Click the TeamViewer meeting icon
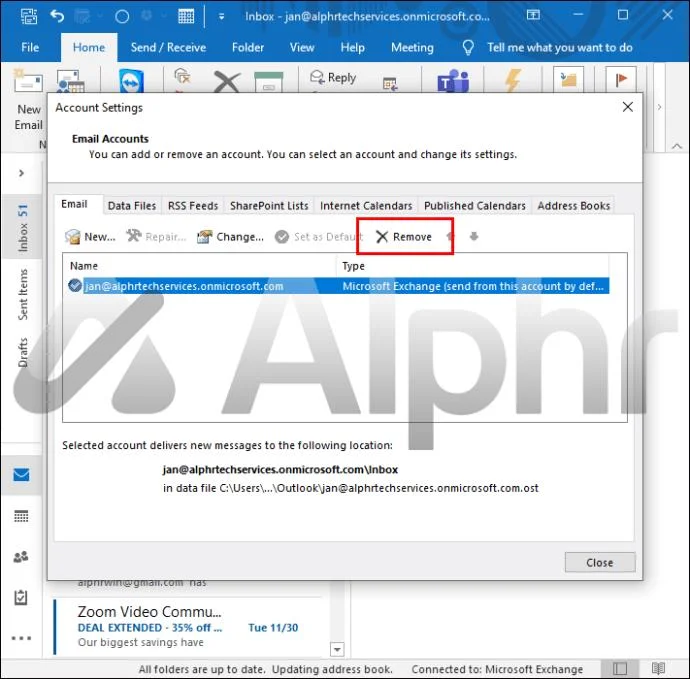The image size is (690, 679). click(x=131, y=81)
